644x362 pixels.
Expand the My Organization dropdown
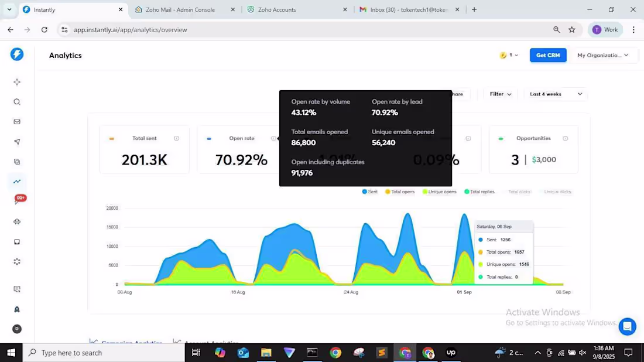pos(602,55)
